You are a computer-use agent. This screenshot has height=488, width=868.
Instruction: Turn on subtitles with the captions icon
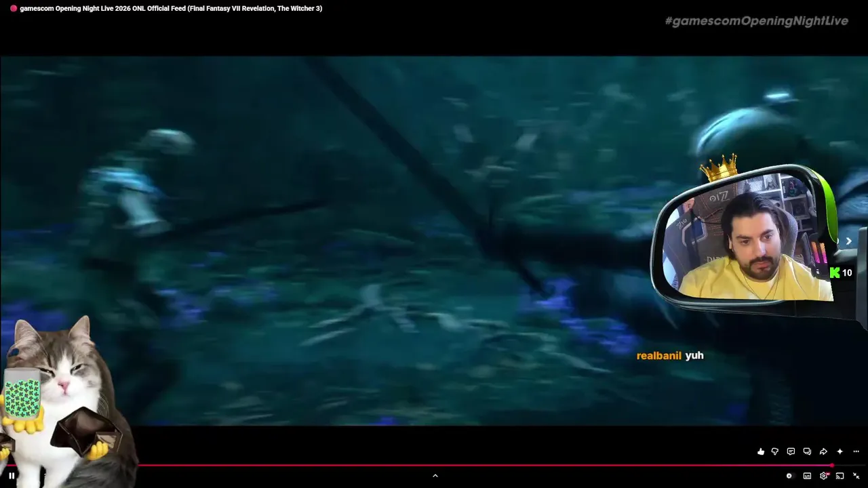click(807, 476)
